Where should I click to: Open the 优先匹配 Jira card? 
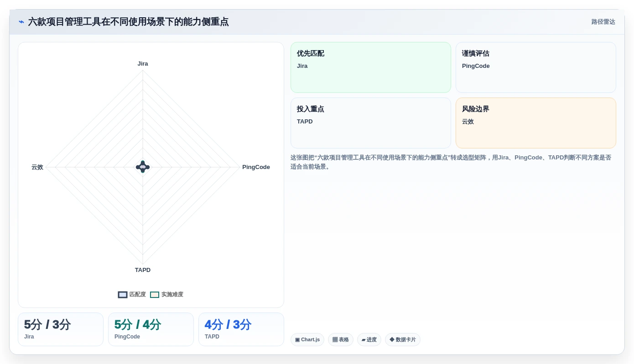pos(371,67)
